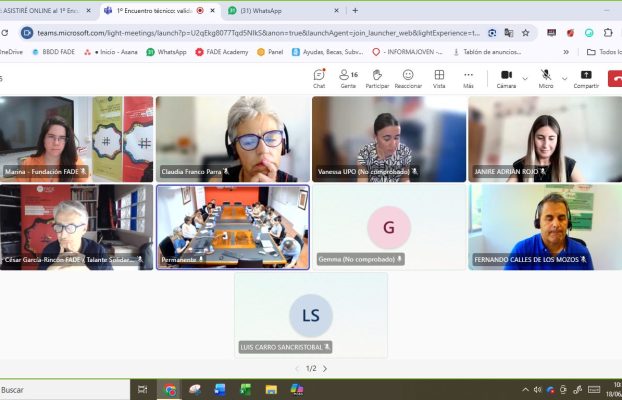Select Marina - Fundación FADE video tile
Image resolution: width=622 pixels, height=400 pixels.
click(x=77, y=139)
